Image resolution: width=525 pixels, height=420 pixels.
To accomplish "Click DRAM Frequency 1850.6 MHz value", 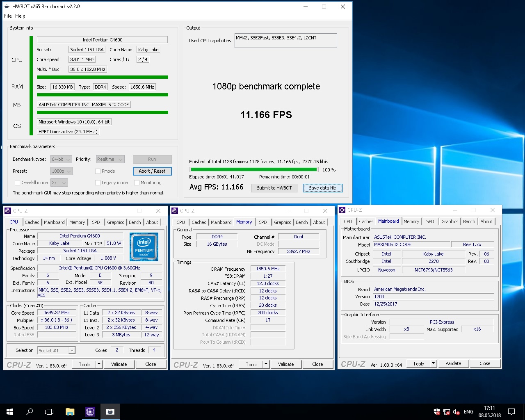I will tap(268, 269).
